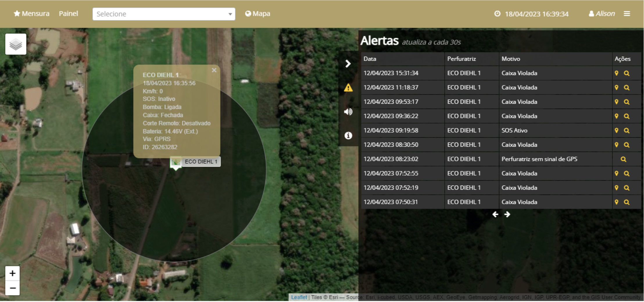Click the clock icon beside the date
The image size is (644, 302).
tap(497, 14)
